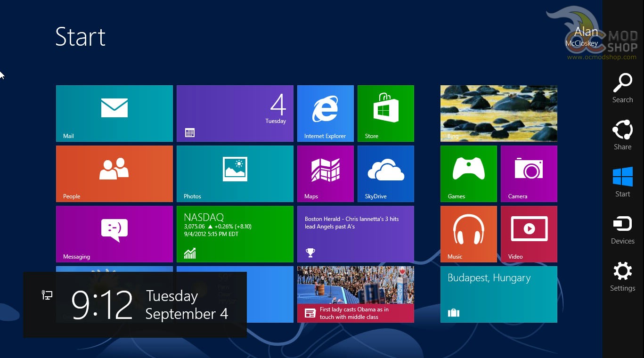
Task: Click the "Start" screen heading
Action: pos(81,37)
